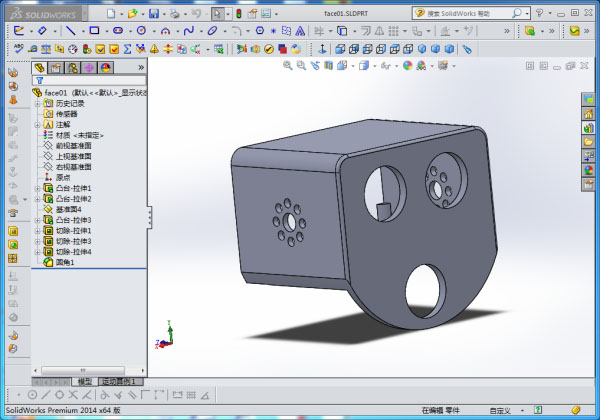This screenshot has width=600, height=420.
Task: Expand the 历史记录 tree node
Action: click(38, 104)
